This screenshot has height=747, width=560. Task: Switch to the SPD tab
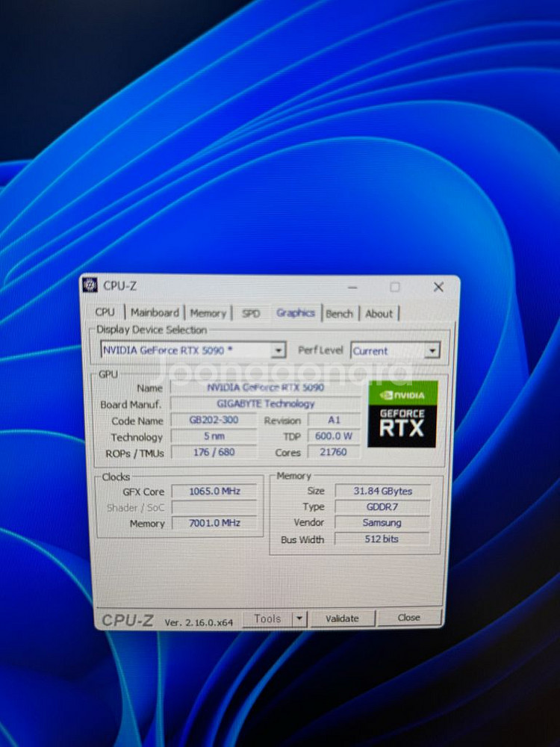[250, 314]
